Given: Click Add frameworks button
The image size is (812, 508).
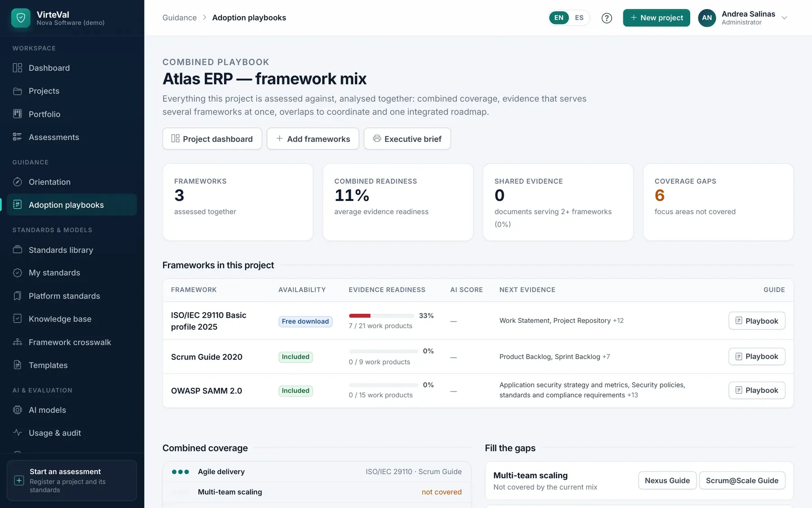Looking at the screenshot, I should (313, 139).
